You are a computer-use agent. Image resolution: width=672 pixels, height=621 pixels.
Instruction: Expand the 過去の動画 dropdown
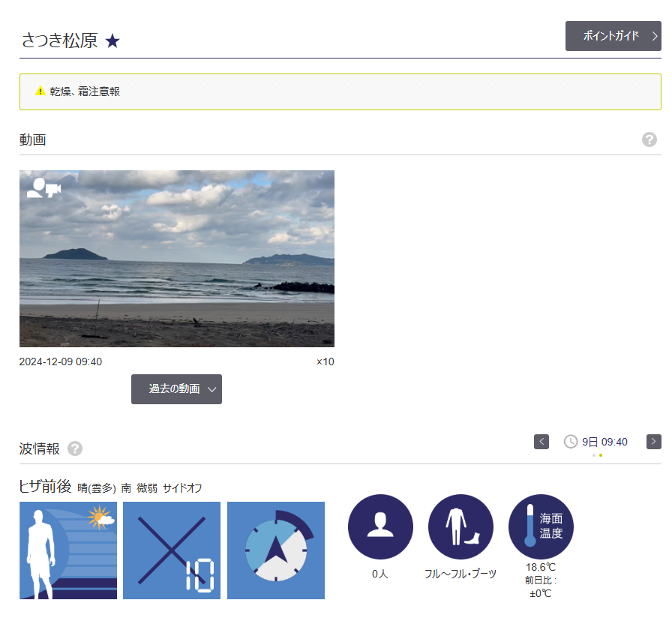click(176, 389)
